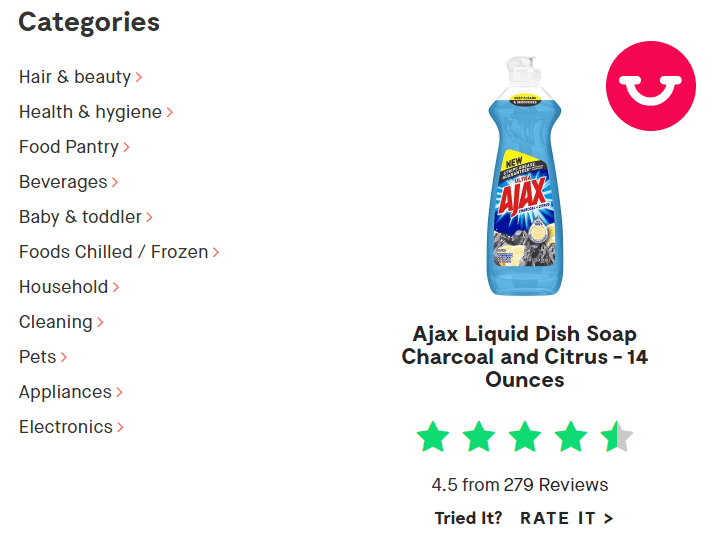Click the RATE IT button
Image resolution: width=725 pixels, height=540 pixels.
coord(566,518)
